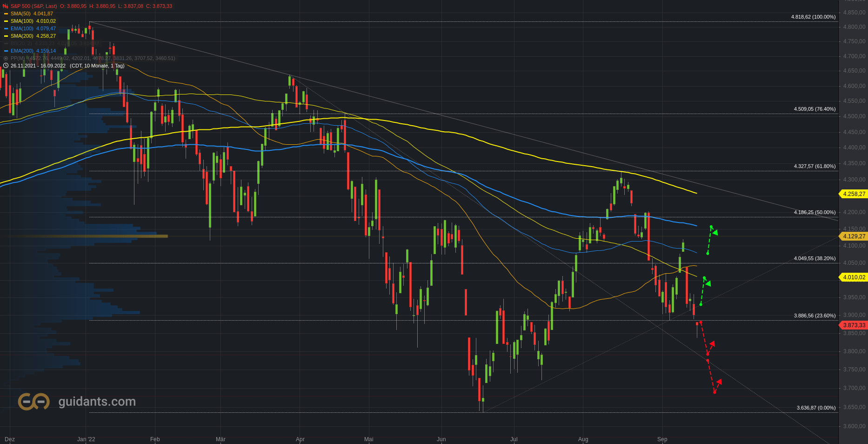Click the 4.186,25 (50.00%) Fibonacci label

(815, 212)
